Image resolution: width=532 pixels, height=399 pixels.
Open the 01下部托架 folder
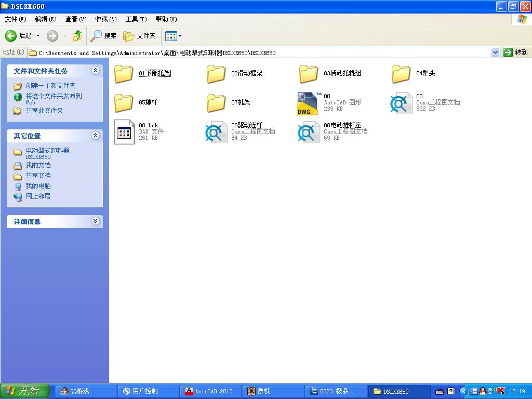(123, 73)
